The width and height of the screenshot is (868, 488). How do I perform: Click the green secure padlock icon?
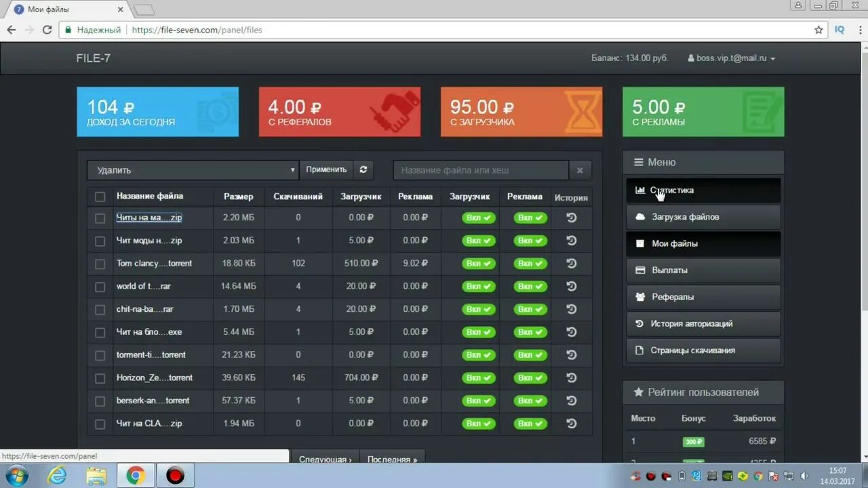tap(67, 30)
